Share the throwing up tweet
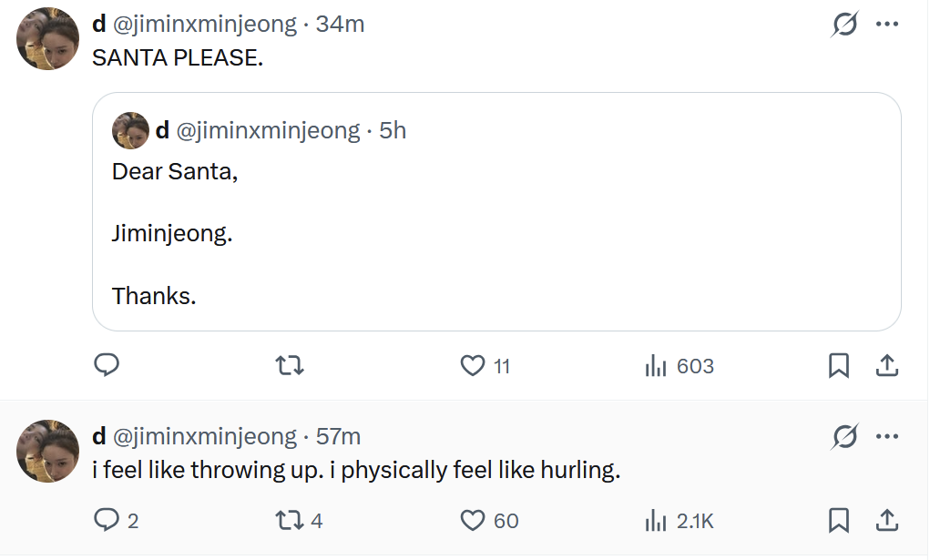 (887, 520)
